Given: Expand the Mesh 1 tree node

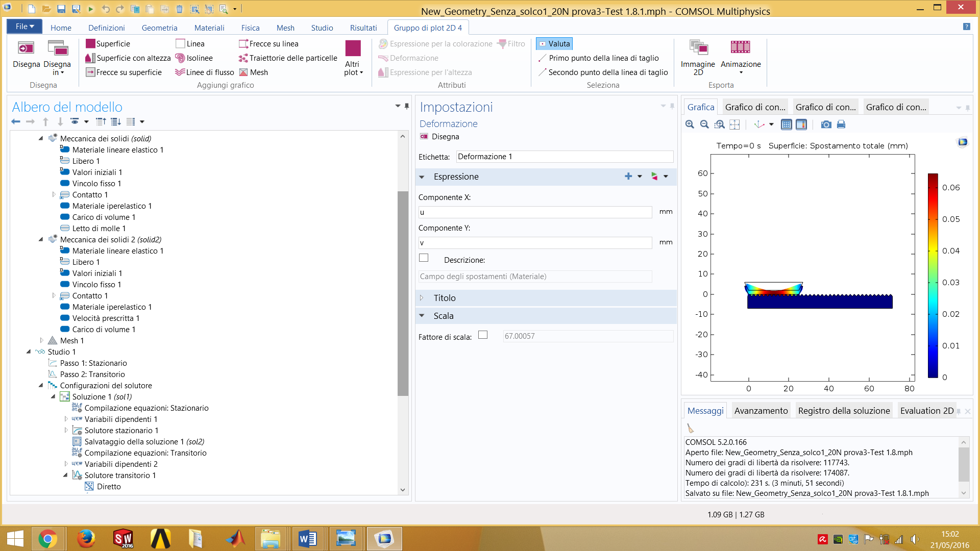Looking at the screenshot, I should (x=42, y=340).
